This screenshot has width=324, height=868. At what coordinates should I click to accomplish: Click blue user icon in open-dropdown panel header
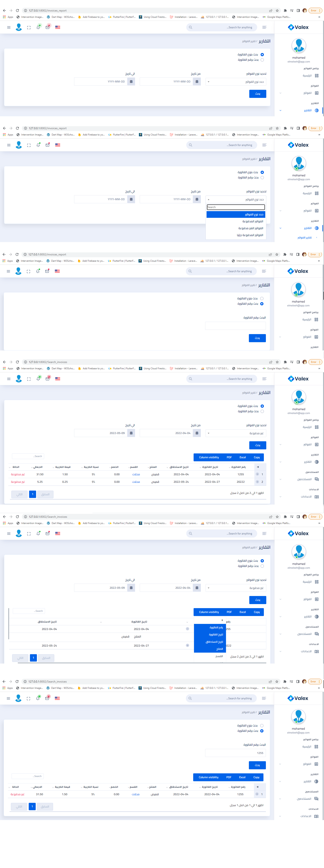[19, 145]
